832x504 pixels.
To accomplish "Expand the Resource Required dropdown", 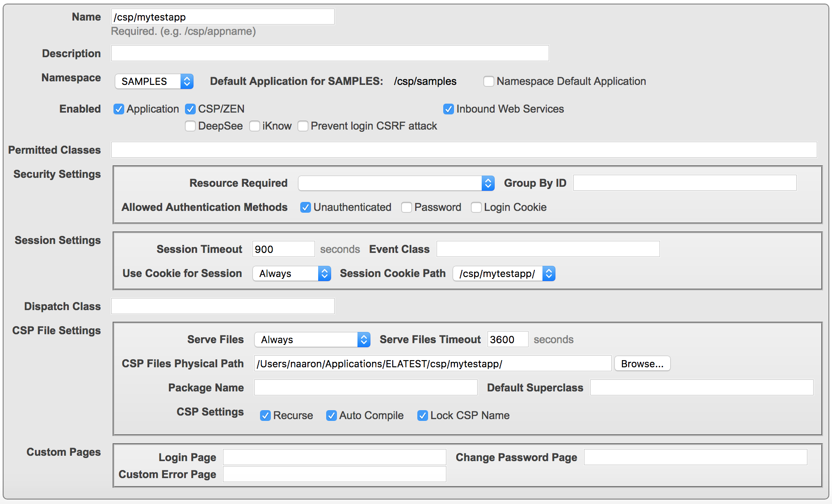I will click(396, 183).
